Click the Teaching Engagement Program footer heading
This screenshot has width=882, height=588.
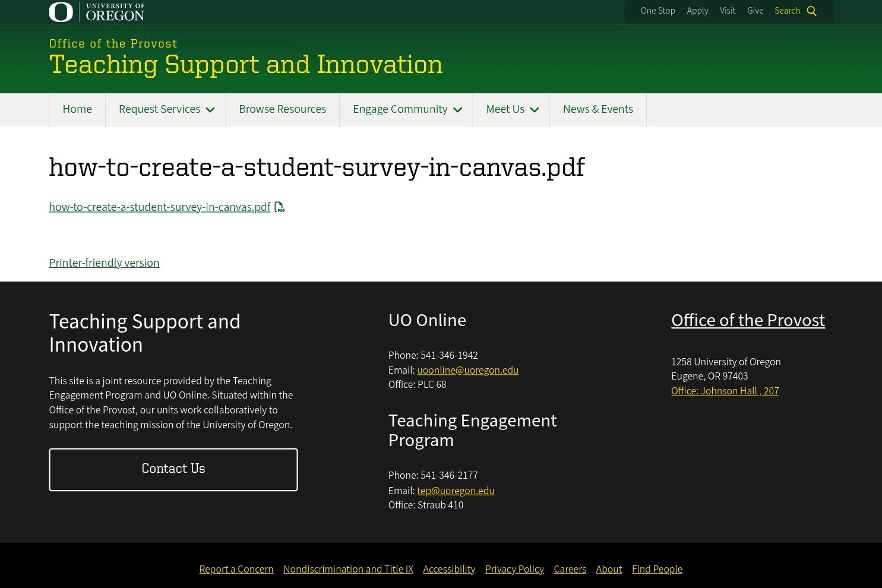pyautogui.click(x=472, y=430)
